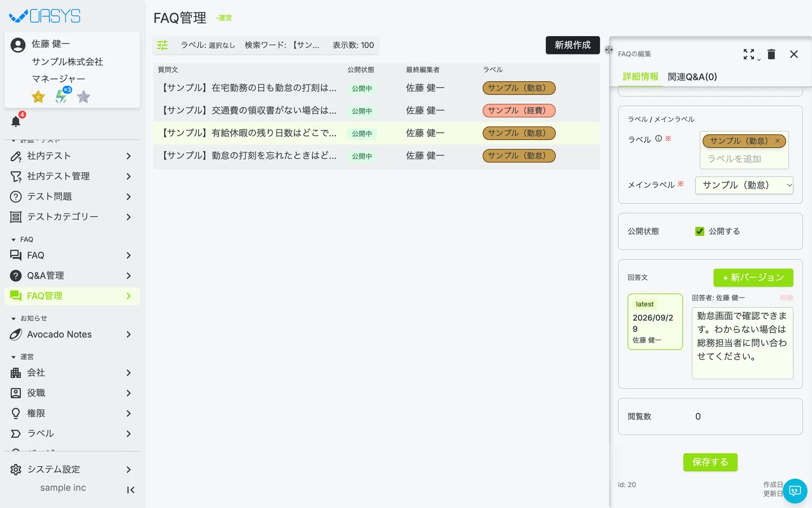812x508 pixels.
Task: Expand the 社内テスト管理 menu chevron
Action: [129, 177]
